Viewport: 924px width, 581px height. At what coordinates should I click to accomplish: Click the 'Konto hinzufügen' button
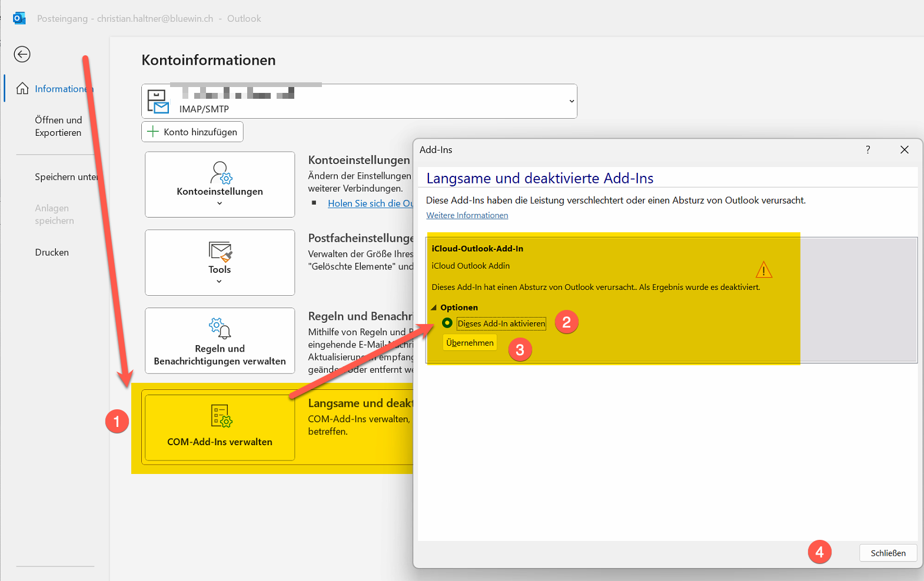pyautogui.click(x=192, y=132)
